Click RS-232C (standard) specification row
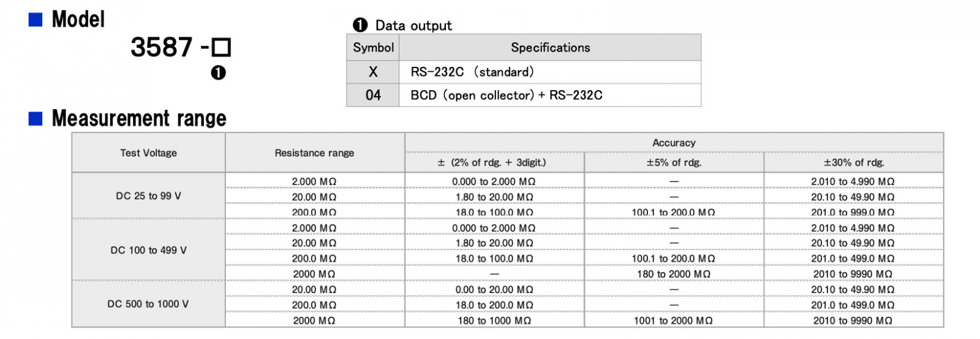Viewport: 980px width, 339px height. tap(472, 72)
